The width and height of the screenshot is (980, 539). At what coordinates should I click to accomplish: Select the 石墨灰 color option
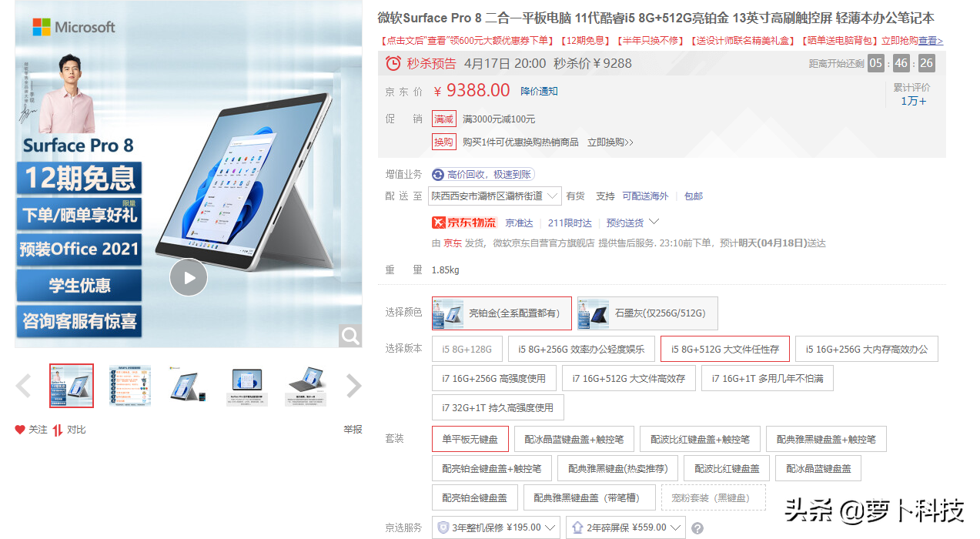pos(647,313)
